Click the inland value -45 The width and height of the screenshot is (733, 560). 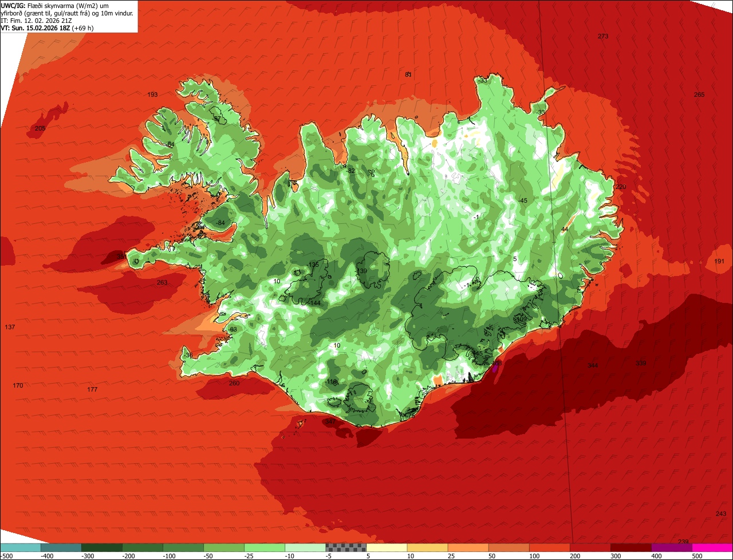(522, 200)
